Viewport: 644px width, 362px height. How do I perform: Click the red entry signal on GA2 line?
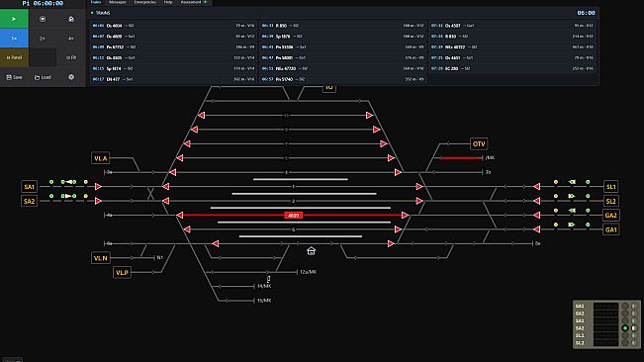(x=537, y=215)
